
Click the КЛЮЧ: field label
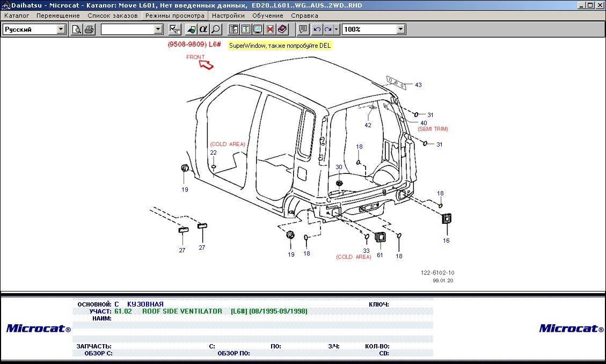tap(379, 304)
